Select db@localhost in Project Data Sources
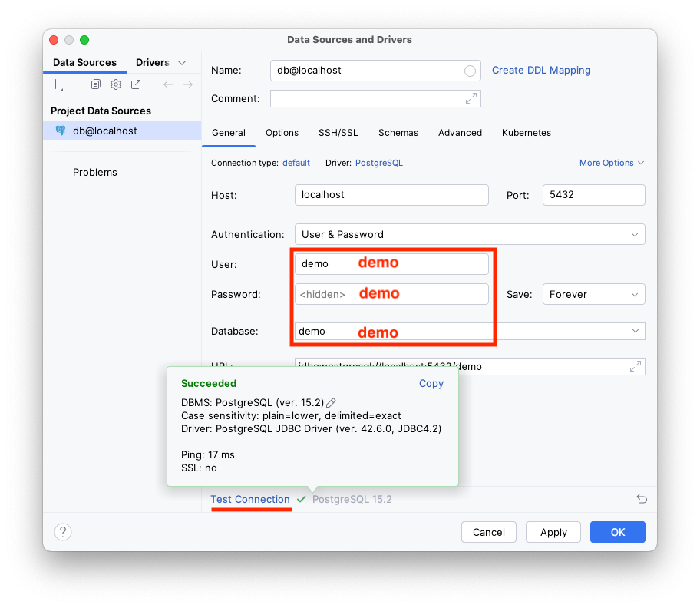This screenshot has height=608, width=700. coord(122,131)
